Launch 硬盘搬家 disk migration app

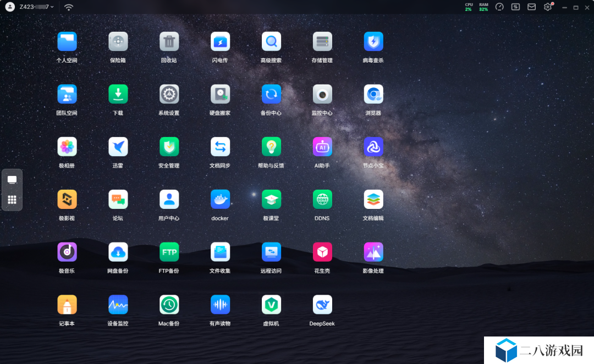(x=220, y=95)
